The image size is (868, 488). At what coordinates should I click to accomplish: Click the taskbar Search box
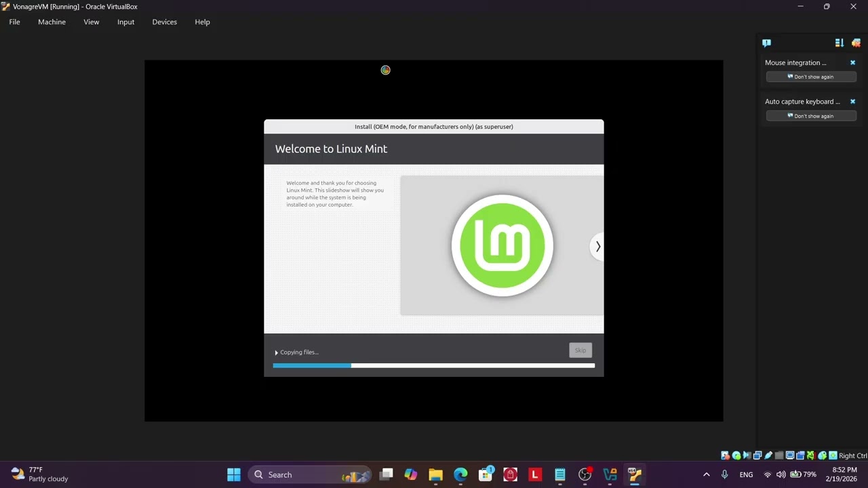coord(310,474)
